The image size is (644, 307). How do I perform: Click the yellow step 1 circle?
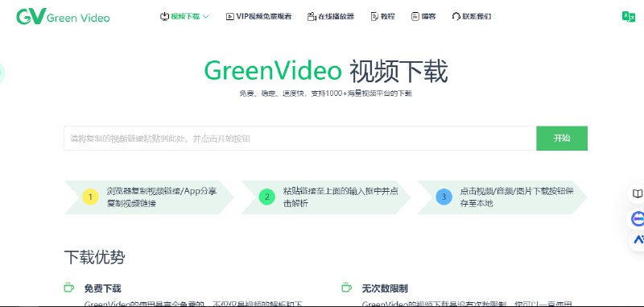pos(90,197)
